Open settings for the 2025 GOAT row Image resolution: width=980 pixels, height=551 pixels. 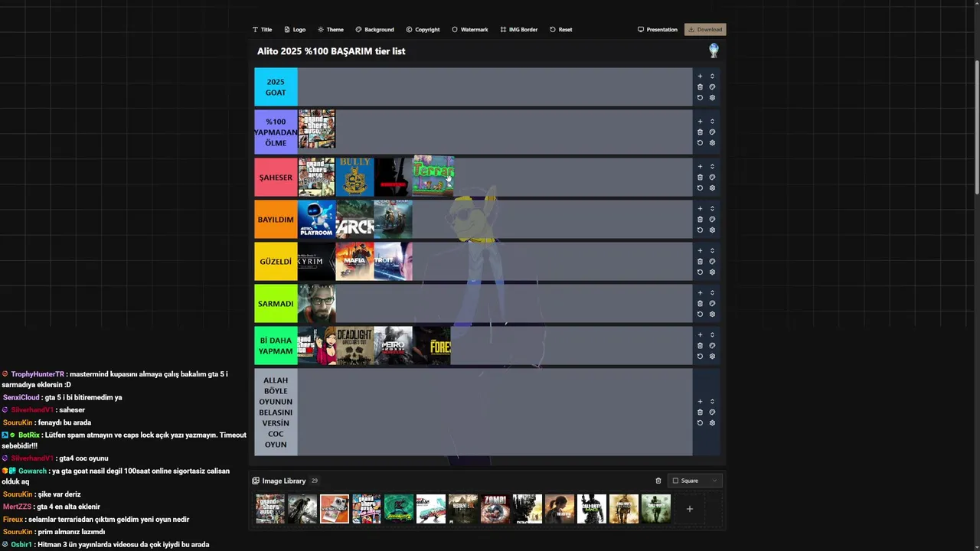click(712, 98)
